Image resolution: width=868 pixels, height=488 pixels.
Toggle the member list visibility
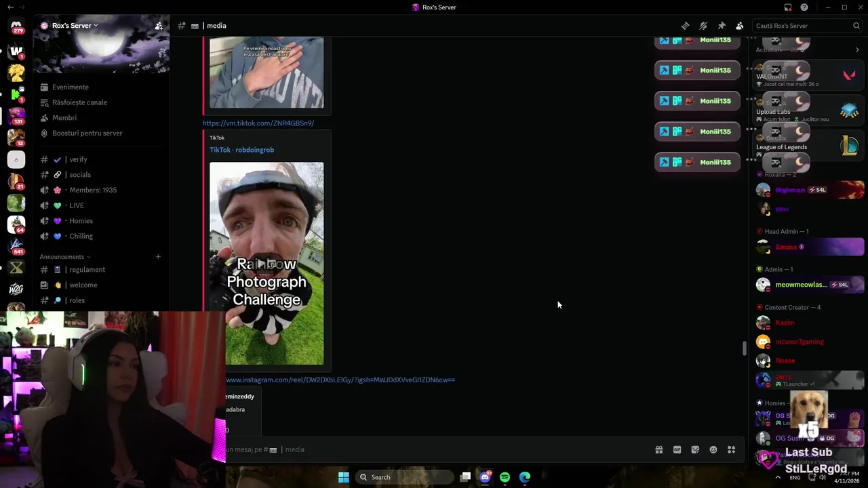(739, 26)
